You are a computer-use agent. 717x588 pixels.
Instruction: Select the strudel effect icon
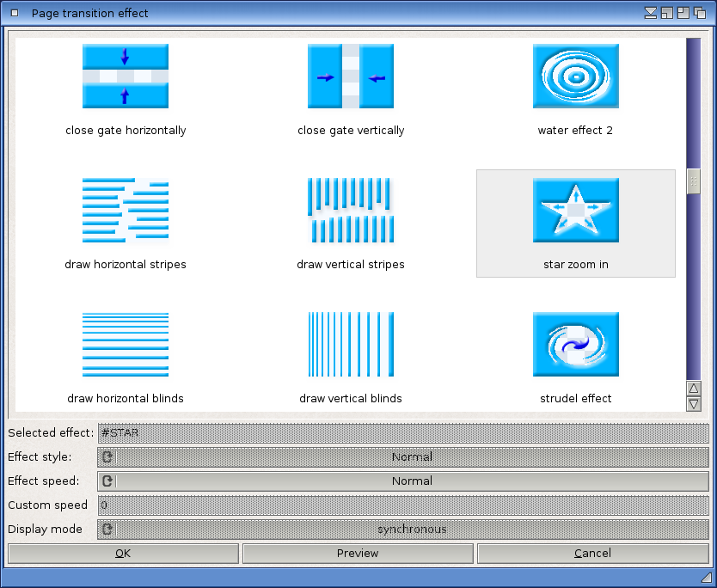[x=575, y=344]
